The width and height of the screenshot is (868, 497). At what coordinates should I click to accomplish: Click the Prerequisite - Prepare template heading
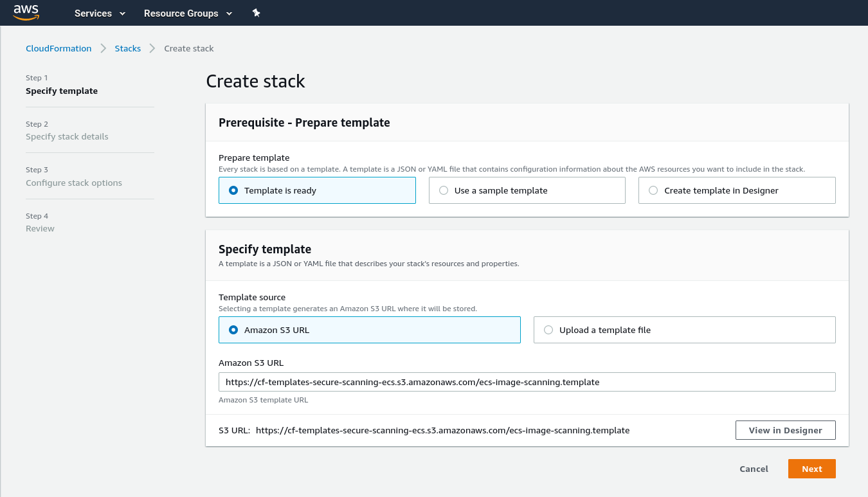304,122
